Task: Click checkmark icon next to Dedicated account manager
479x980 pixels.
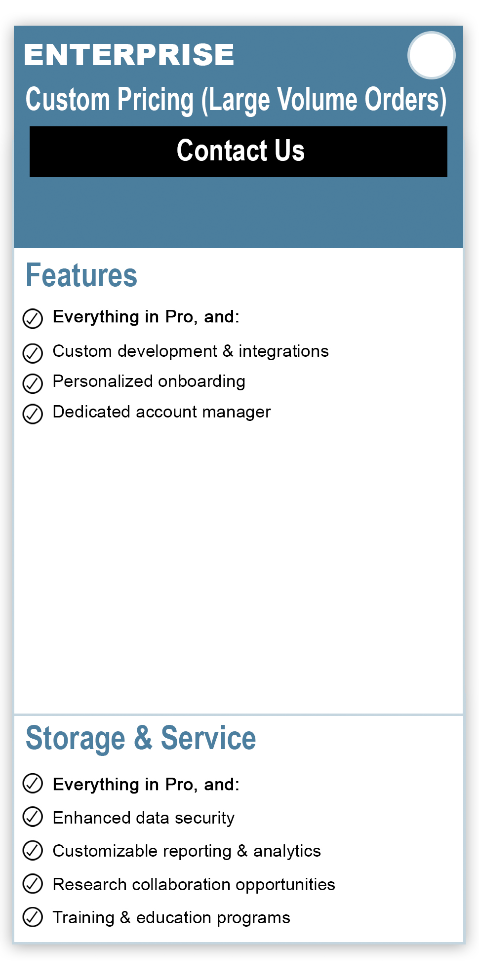Action: click(33, 414)
